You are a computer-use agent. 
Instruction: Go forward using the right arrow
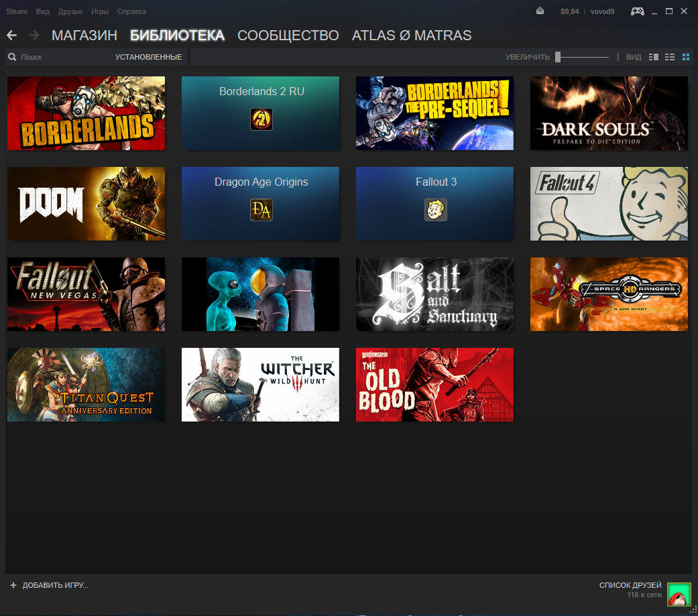point(34,35)
